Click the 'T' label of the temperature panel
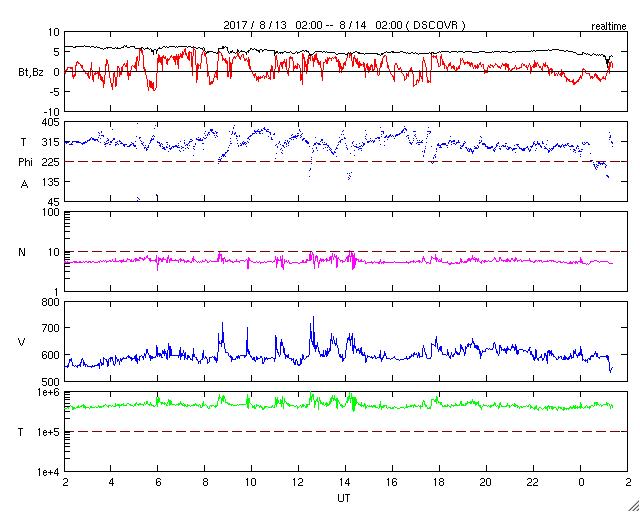Image resolution: width=640 pixels, height=512 pixels. coord(20,432)
